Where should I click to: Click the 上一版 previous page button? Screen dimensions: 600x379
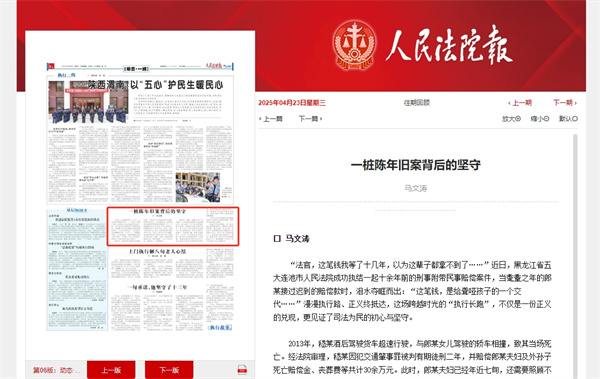click(111, 370)
